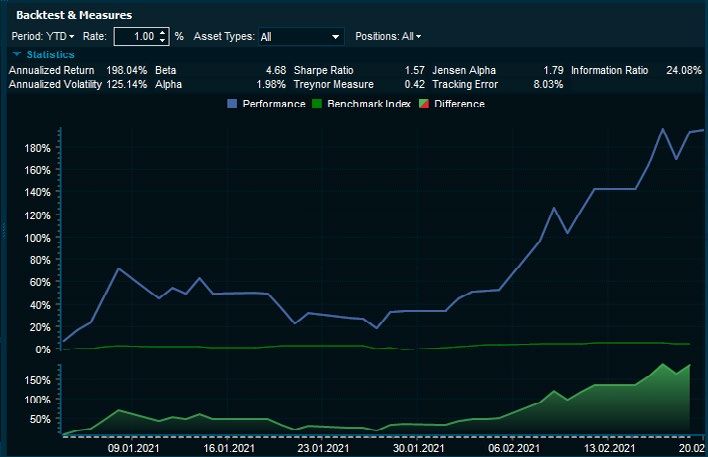Click the Backtest & Measures panel title

74,15
